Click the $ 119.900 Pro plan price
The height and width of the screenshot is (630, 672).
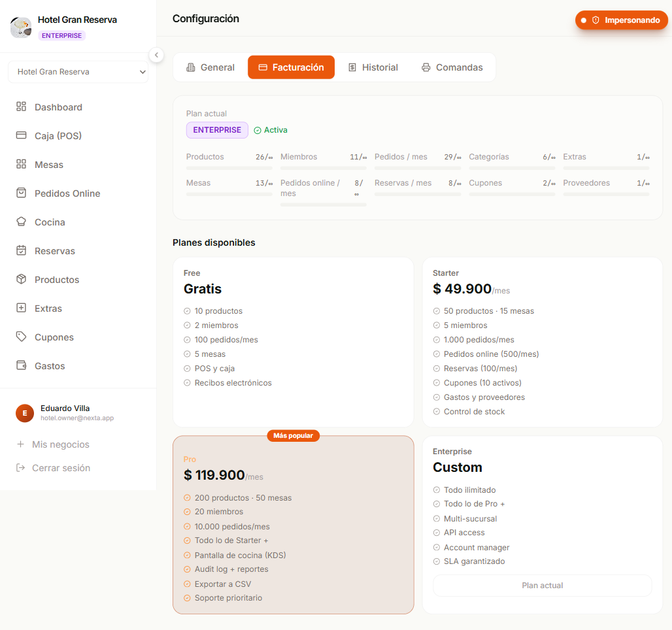tap(214, 475)
